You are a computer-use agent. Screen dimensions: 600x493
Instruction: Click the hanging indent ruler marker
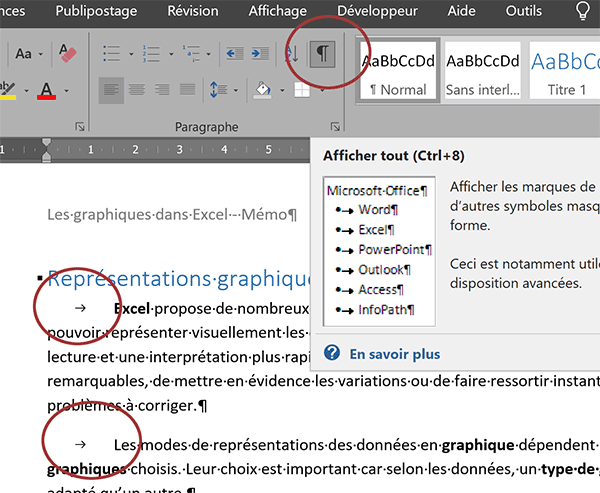tap(46, 155)
